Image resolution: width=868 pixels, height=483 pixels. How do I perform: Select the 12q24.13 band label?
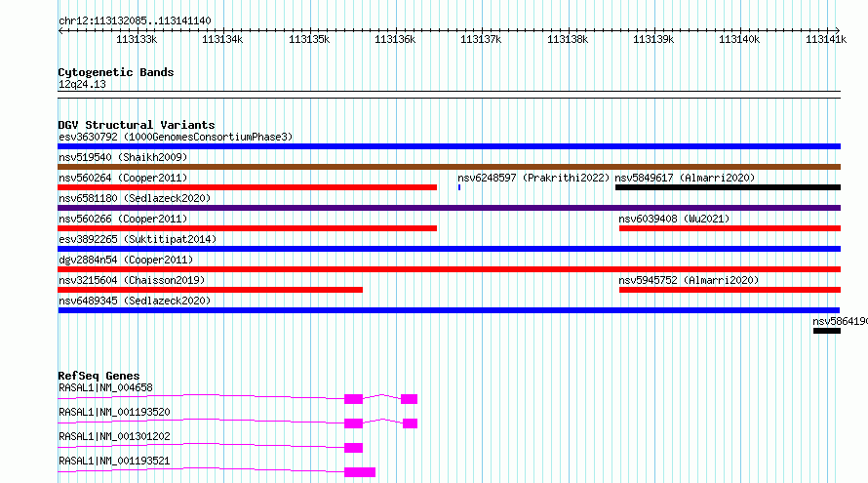coord(82,84)
